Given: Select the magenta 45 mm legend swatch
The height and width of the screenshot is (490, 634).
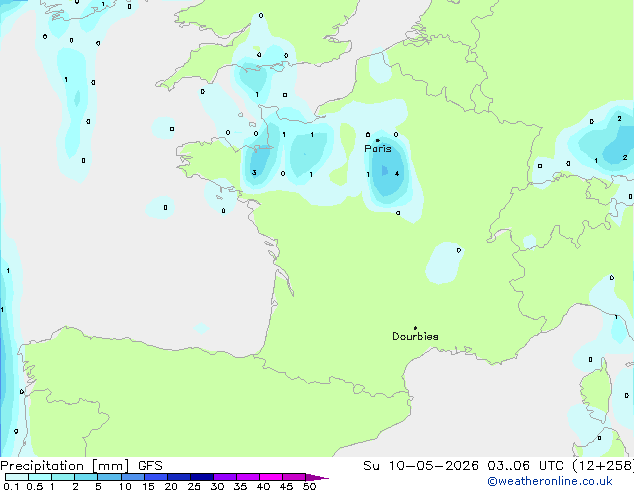Looking at the screenshot, I should [x=294, y=477].
